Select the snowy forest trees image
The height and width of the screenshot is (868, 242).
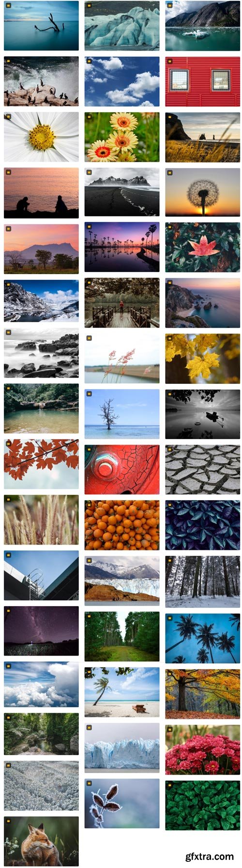[202, 581]
